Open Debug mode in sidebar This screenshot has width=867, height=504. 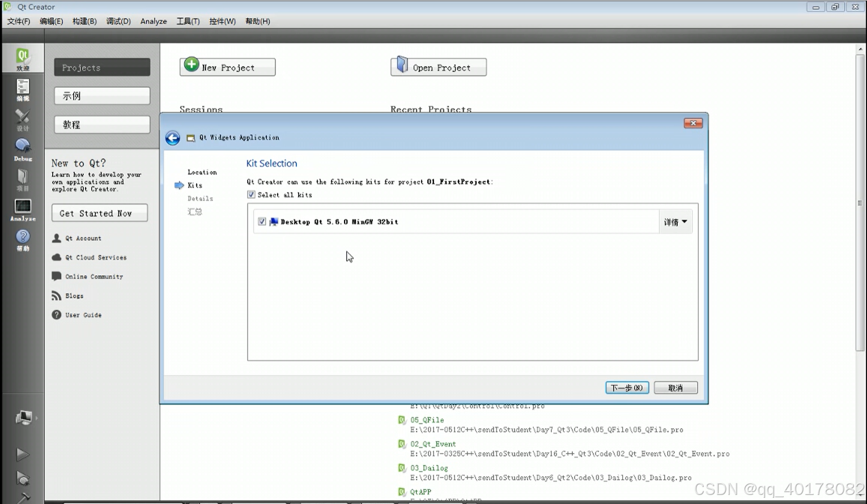point(23,150)
